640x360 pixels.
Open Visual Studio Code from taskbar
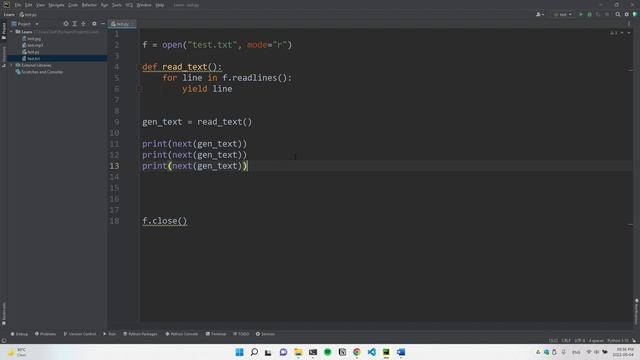click(x=371, y=352)
